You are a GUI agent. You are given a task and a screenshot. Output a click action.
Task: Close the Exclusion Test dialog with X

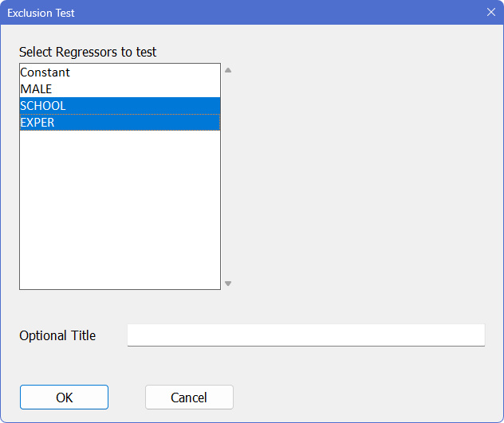pos(490,12)
